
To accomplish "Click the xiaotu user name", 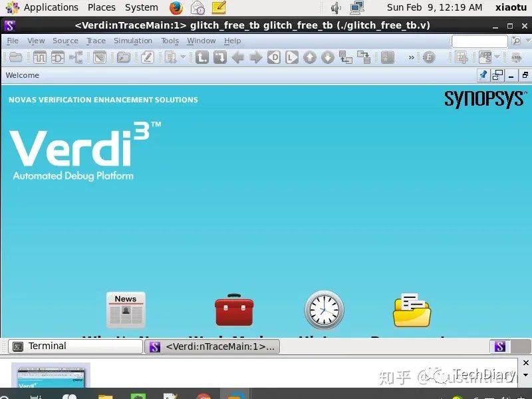I will [511, 7].
